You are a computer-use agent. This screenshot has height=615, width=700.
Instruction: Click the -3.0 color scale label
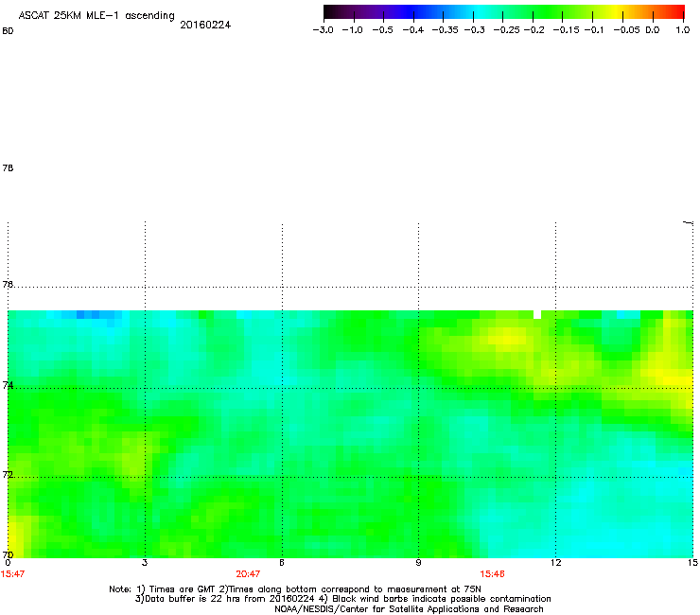323,30
